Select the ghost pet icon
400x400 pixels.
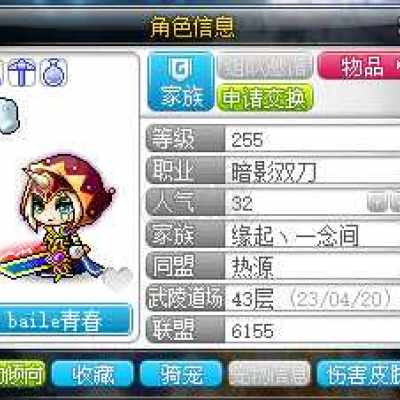tap(7, 116)
